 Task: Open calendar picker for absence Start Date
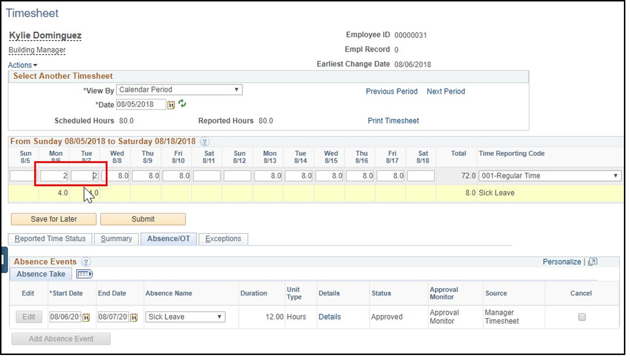coord(86,317)
